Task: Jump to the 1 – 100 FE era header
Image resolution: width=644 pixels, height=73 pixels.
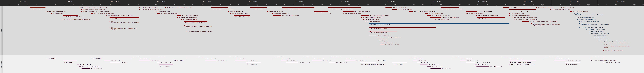Action: pyautogui.click(x=69, y=1)
